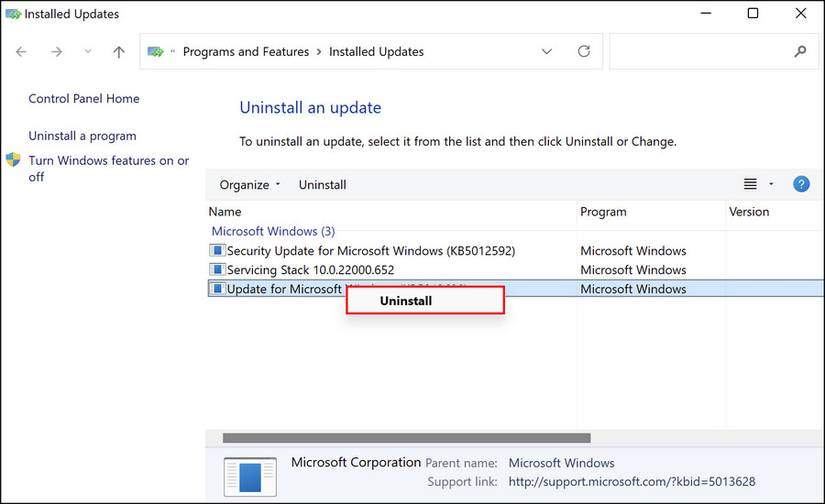825x504 pixels.
Task: Click parent name value Microsoft Windows
Action: point(561,463)
